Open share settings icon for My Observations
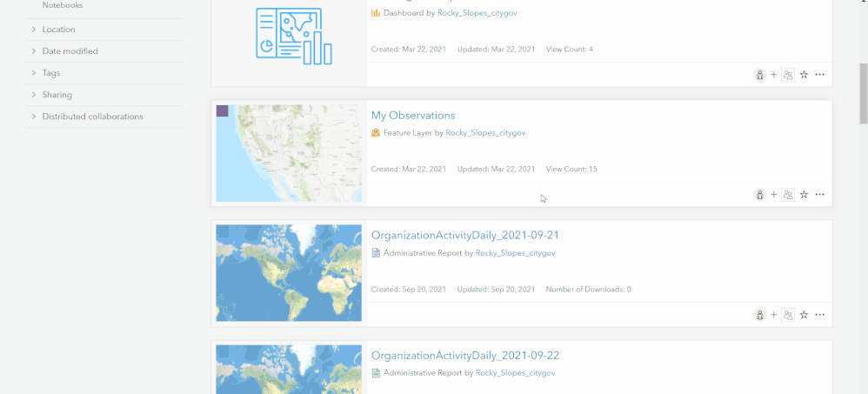 pos(759,195)
